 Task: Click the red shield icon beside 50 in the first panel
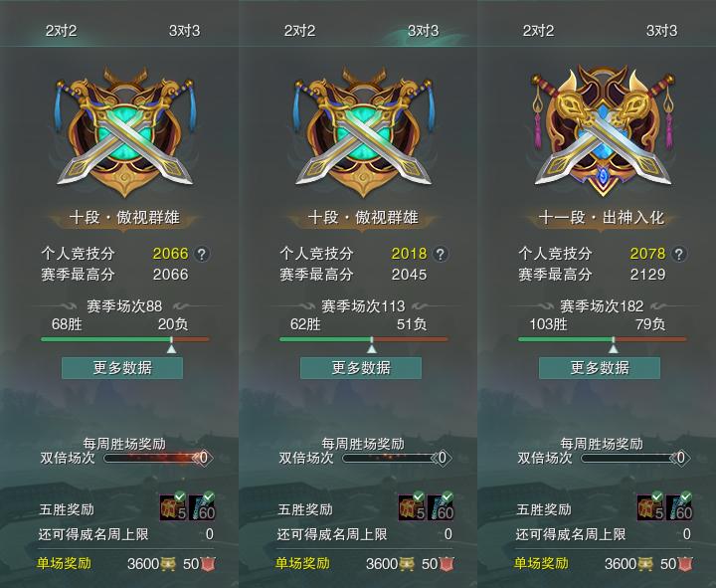click(207, 564)
